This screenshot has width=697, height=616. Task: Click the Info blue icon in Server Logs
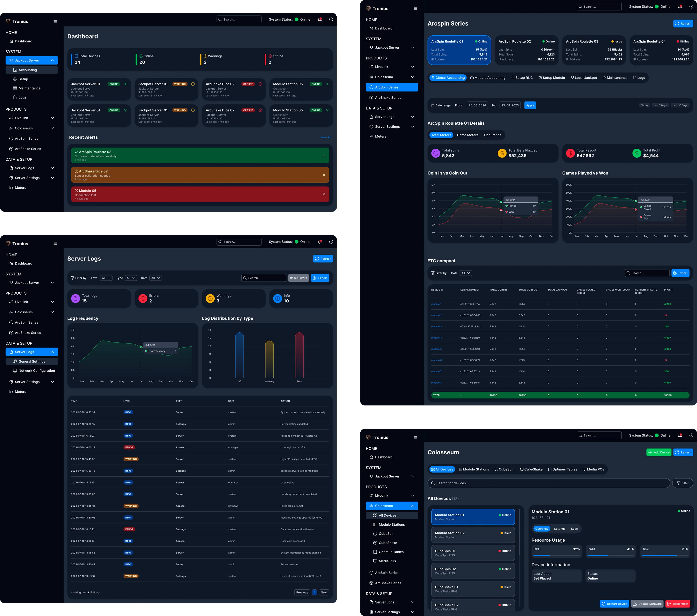click(278, 298)
